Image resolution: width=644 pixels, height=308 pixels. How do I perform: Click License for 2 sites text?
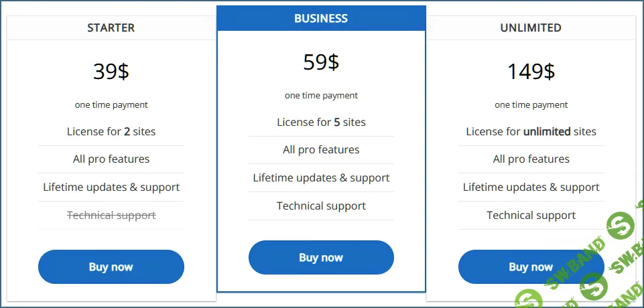[x=111, y=131]
